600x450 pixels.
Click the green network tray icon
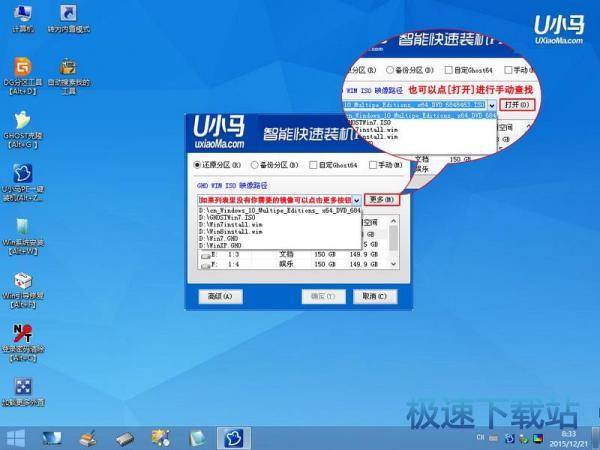[523, 439]
